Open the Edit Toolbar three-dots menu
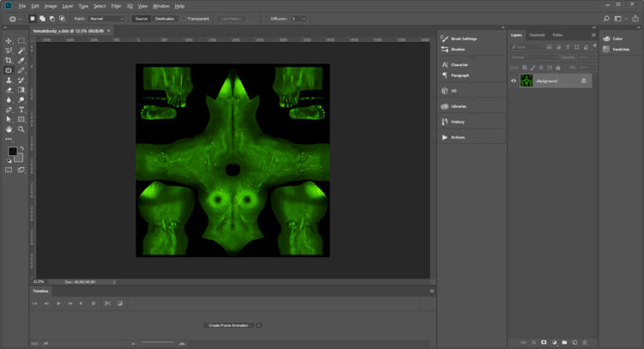 tap(9, 140)
